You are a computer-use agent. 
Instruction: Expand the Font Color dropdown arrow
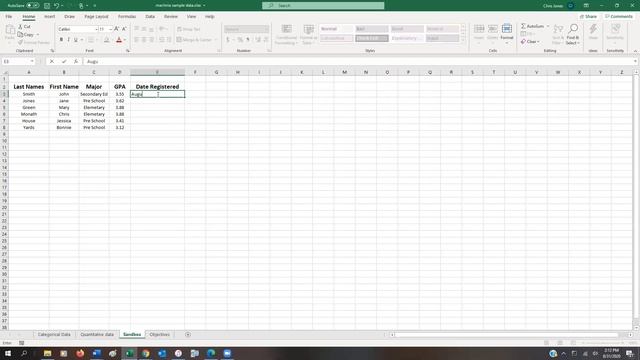pos(125,40)
